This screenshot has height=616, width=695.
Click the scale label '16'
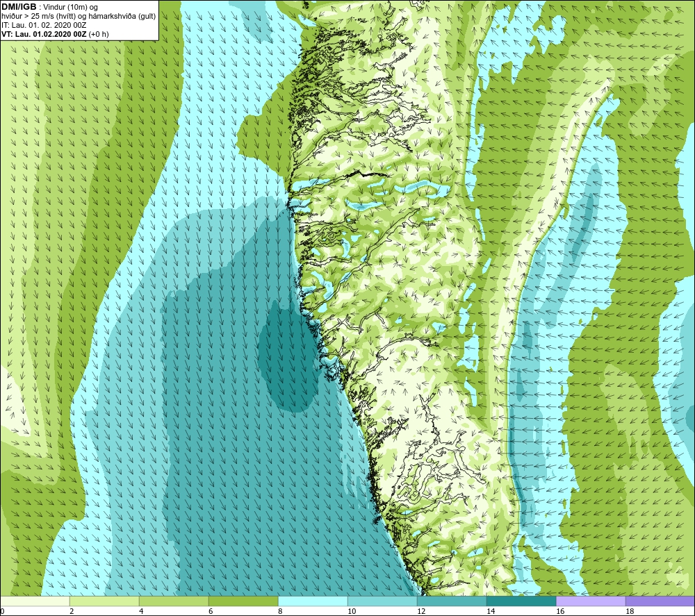pos(560,612)
